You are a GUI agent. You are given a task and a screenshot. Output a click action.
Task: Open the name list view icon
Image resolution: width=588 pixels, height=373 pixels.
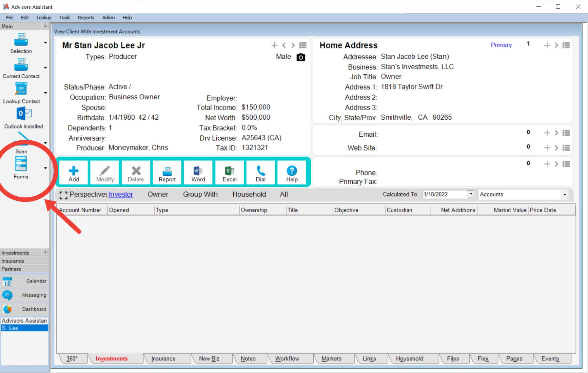click(303, 45)
